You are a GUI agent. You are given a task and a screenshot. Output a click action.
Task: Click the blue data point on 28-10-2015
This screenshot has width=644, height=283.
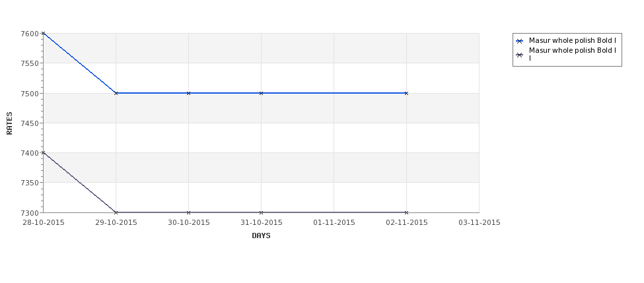[x=43, y=33]
